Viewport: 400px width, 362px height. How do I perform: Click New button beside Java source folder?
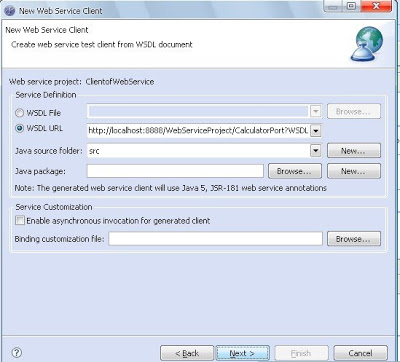pos(354,151)
